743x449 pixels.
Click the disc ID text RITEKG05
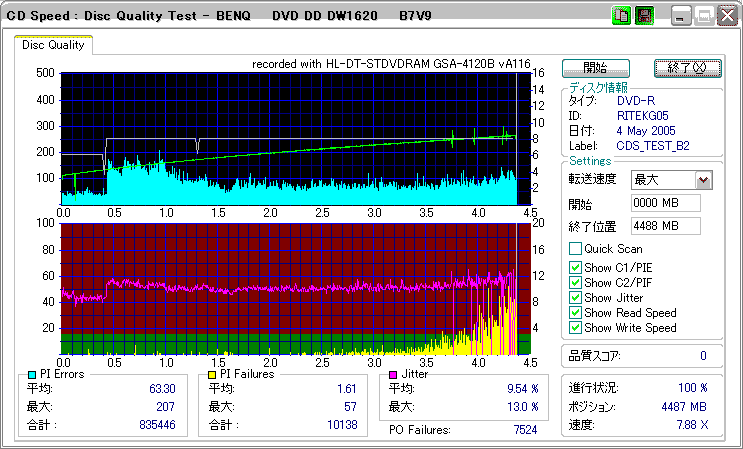click(x=643, y=116)
